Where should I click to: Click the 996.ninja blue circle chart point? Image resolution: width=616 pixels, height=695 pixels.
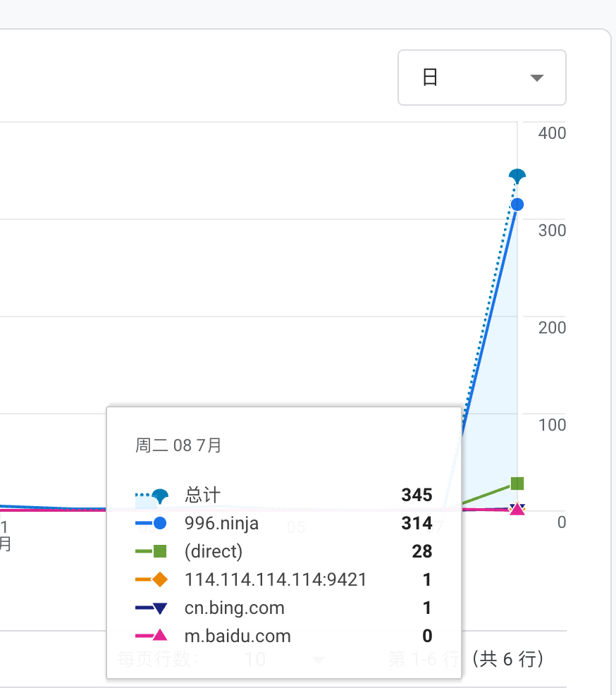(x=517, y=204)
